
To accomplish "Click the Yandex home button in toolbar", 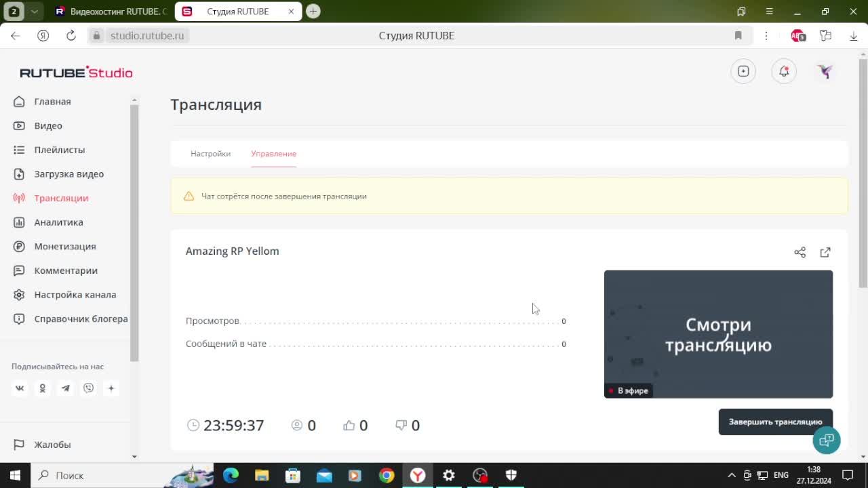I will point(43,36).
